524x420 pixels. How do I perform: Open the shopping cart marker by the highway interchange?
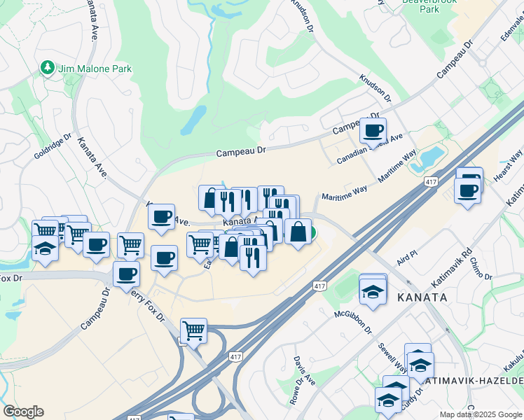pyautogui.click(x=194, y=332)
